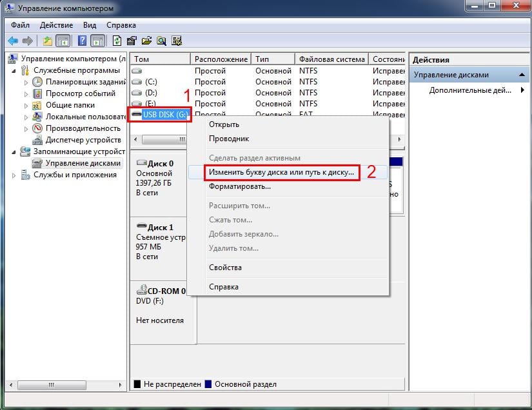This screenshot has height=410, width=532.
Task: Click the Up one level folder icon
Action: point(47,41)
